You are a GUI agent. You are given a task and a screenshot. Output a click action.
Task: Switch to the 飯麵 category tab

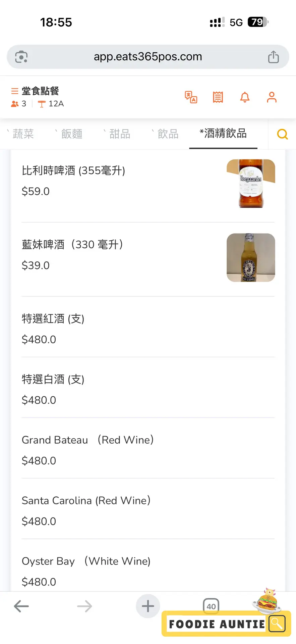pyautogui.click(x=71, y=134)
